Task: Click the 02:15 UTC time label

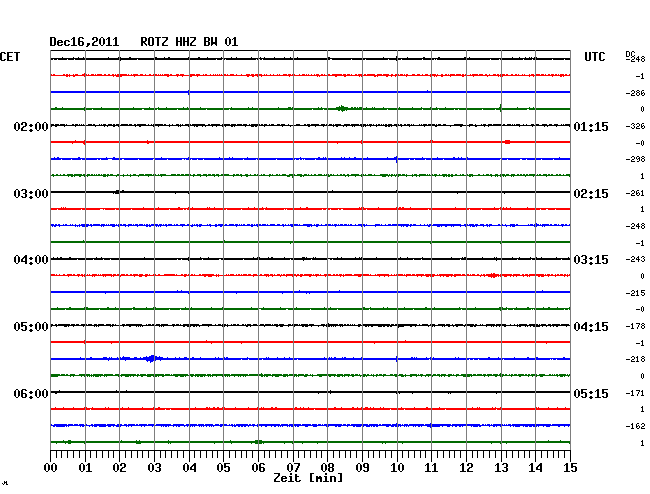Action: point(591,194)
